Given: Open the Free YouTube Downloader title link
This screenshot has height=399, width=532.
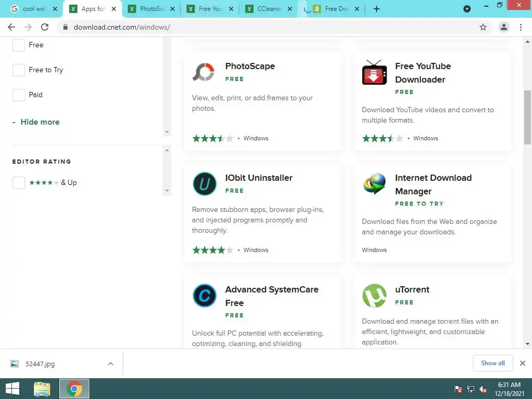Looking at the screenshot, I should pos(423,73).
